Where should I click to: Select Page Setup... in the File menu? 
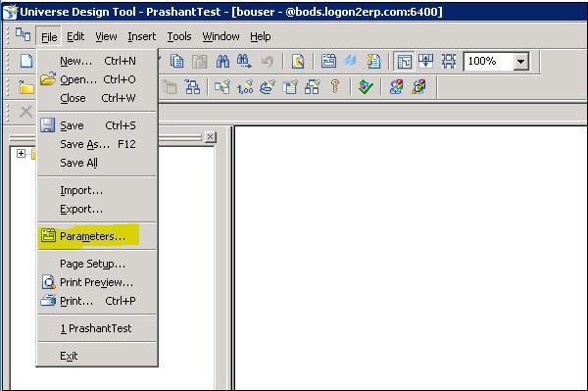(x=97, y=264)
